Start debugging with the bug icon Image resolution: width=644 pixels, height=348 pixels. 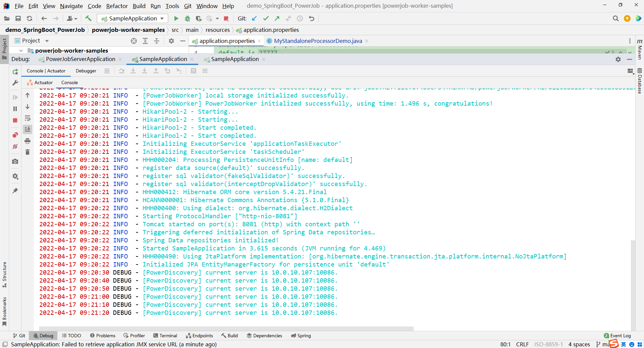point(187,18)
